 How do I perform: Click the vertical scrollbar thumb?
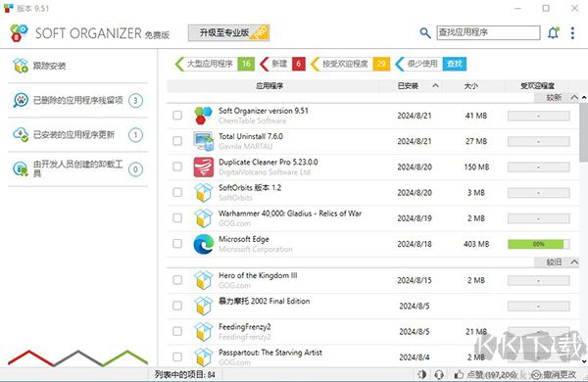pyautogui.click(x=584, y=131)
